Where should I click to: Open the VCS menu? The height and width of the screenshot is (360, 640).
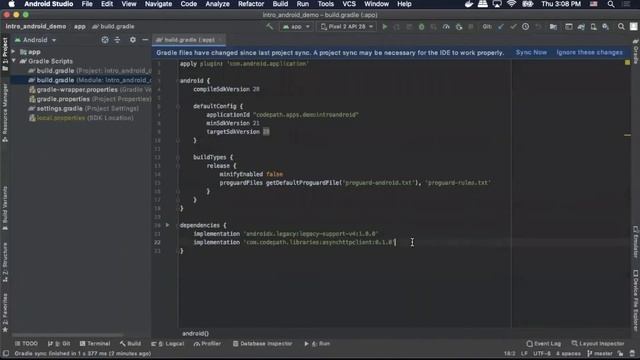(x=349, y=4)
